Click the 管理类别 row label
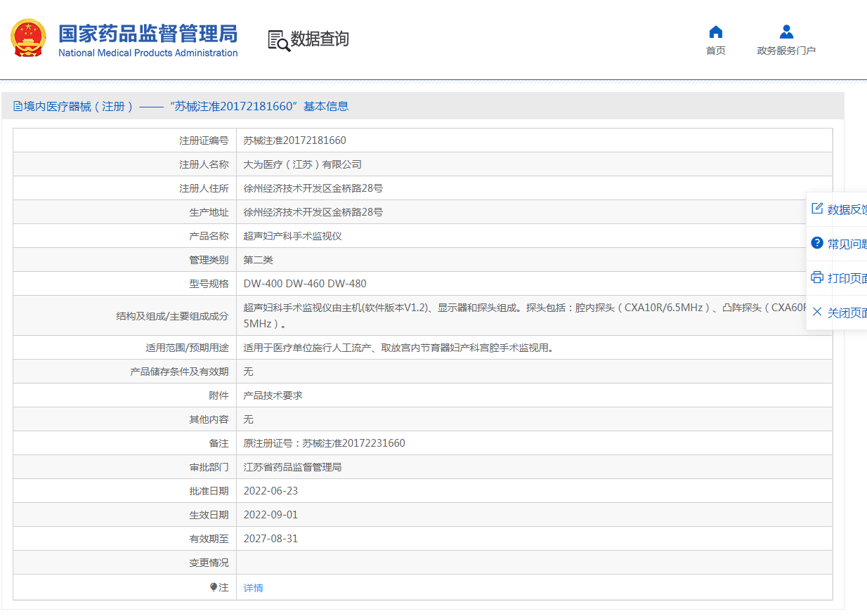867x616 pixels. 209,260
